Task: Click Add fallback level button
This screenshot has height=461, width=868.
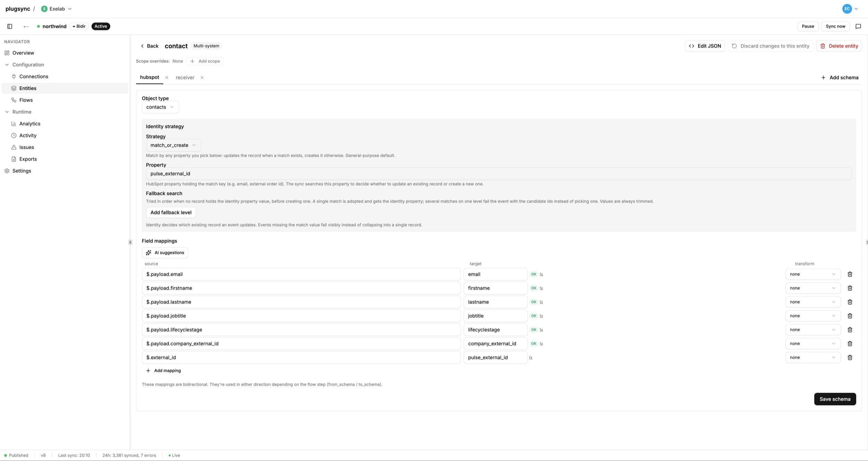Action: [171, 213]
